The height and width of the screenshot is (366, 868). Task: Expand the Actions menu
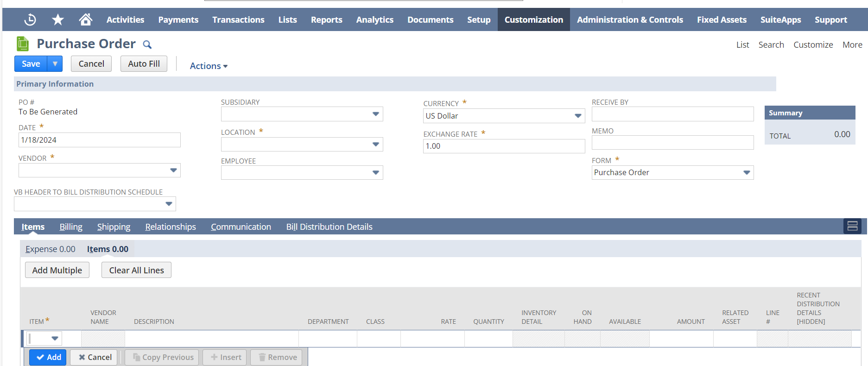(209, 66)
